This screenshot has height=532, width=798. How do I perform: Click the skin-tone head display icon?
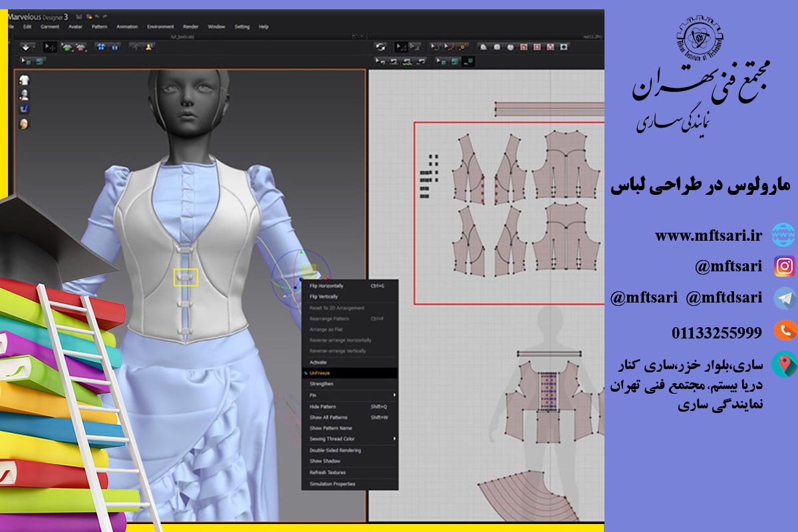coord(25,124)
